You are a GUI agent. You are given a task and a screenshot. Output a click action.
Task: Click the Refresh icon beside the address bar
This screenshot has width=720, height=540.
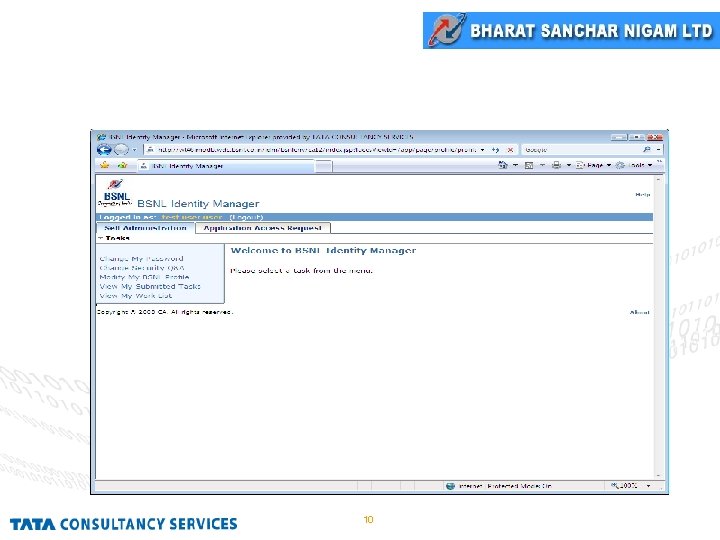[495, 150]
